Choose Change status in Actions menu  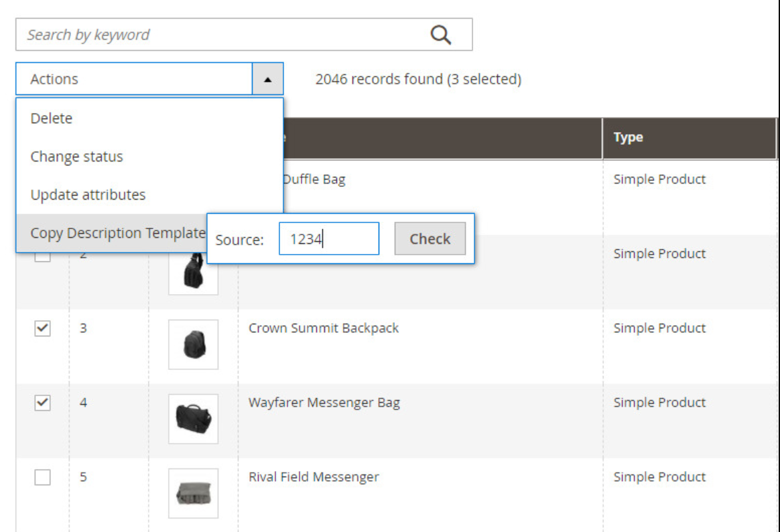[76, 157]
